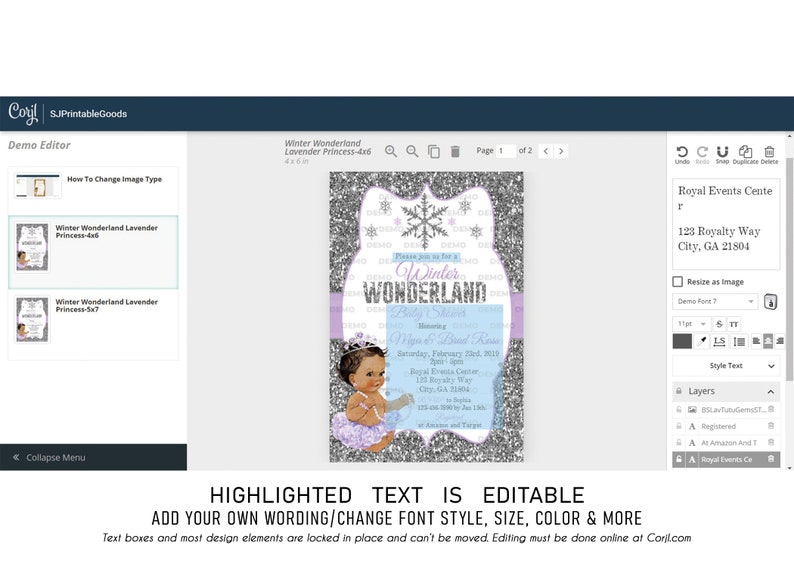Undo the last action
Image resolution: width=794 pixels, height=567 pixels.
pos(682,154)
